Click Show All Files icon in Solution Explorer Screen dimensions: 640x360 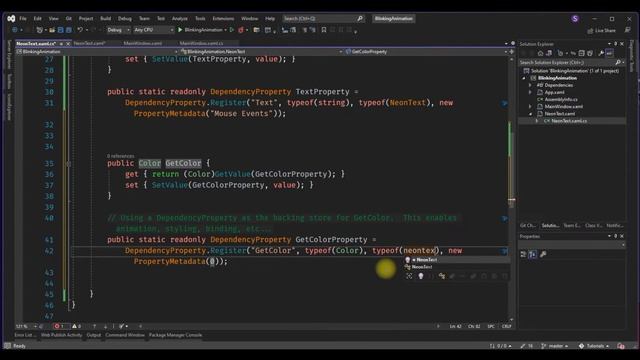[590, 53]
